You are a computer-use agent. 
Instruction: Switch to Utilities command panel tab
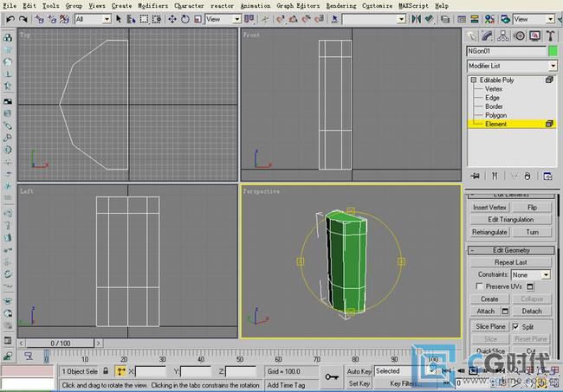pyautogui.click(x=550, y=35)
